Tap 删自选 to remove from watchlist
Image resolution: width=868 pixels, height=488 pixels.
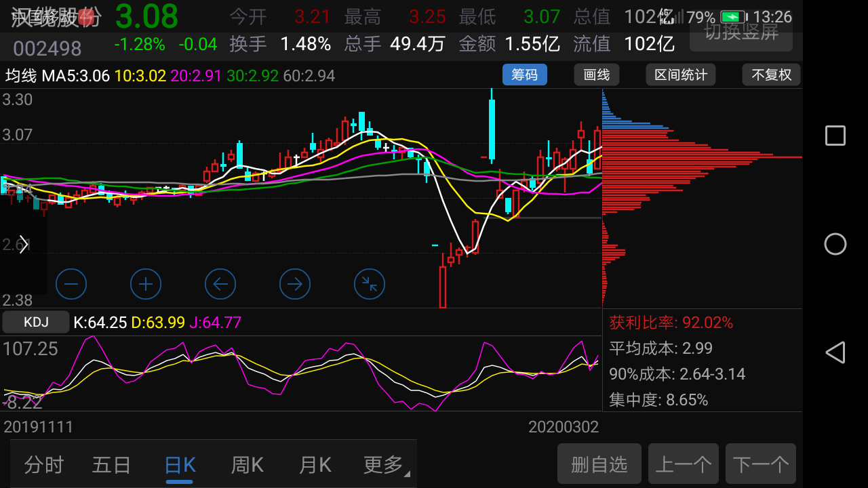point(599,464)
